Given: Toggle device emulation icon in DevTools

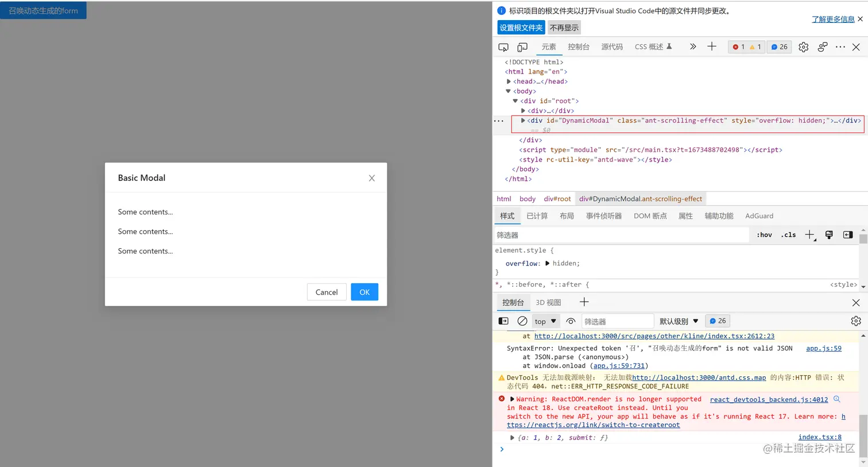Looking at the screenshot, I should (x=522, y=47).
